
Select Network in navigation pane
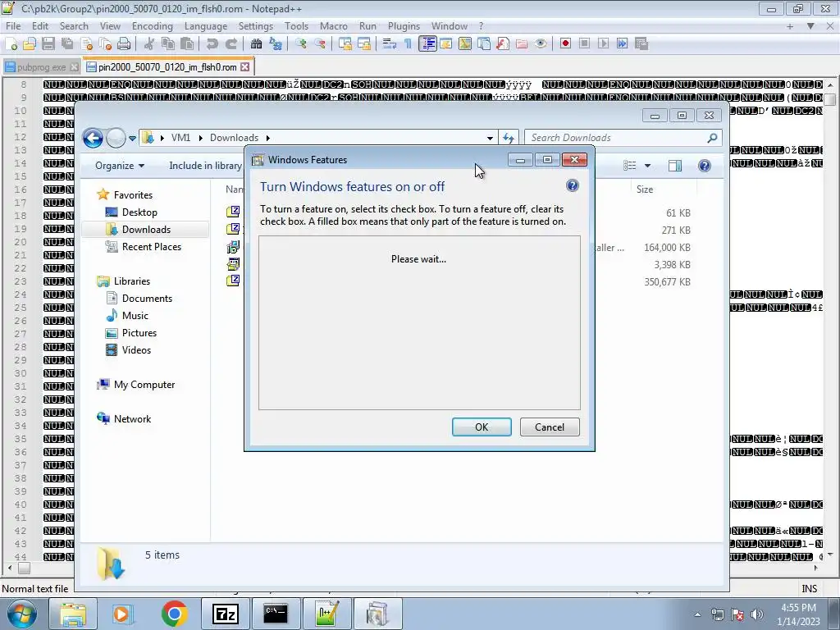pos(132,419)
